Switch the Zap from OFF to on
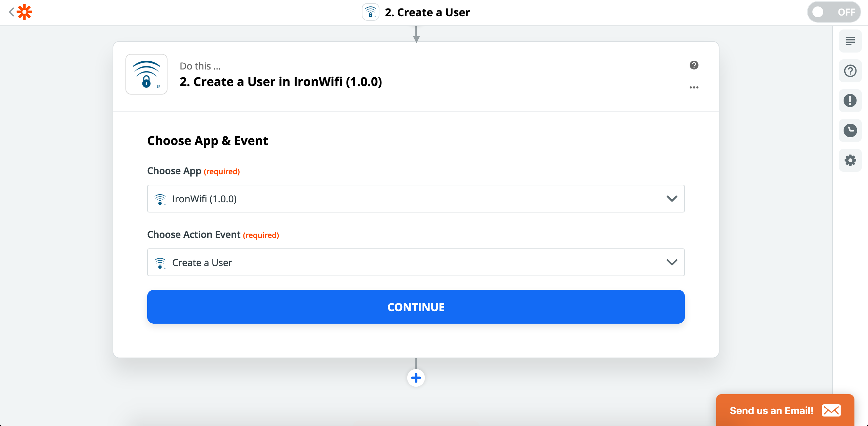This screenshot has width=868, height=426. point(834,12)
